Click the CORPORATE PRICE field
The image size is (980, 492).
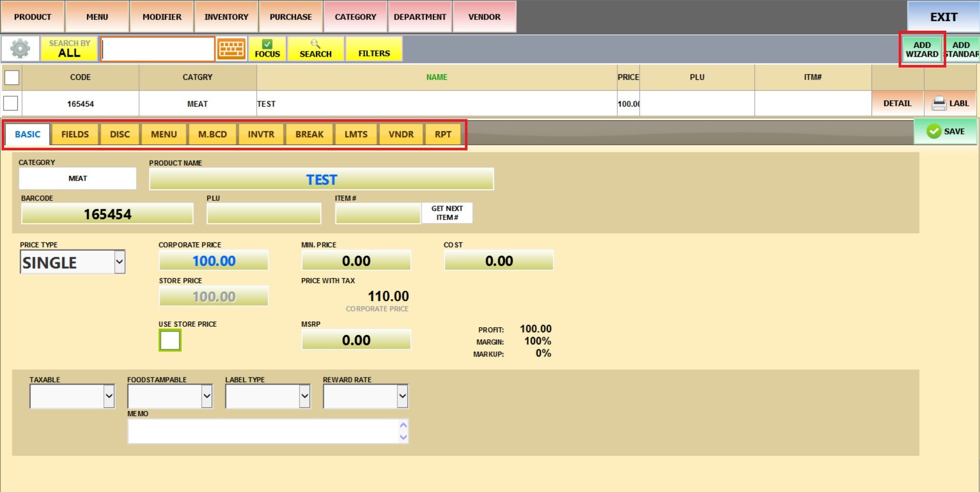point(213,261)
